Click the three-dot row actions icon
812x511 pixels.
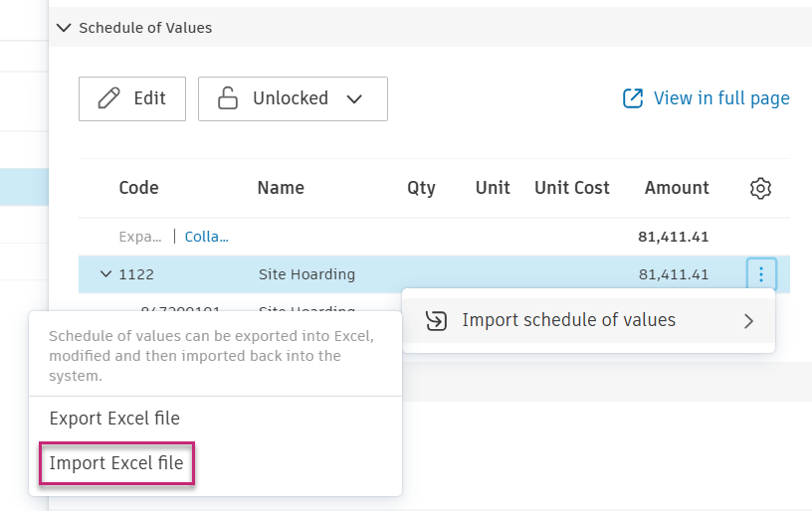tap(760, 274)
